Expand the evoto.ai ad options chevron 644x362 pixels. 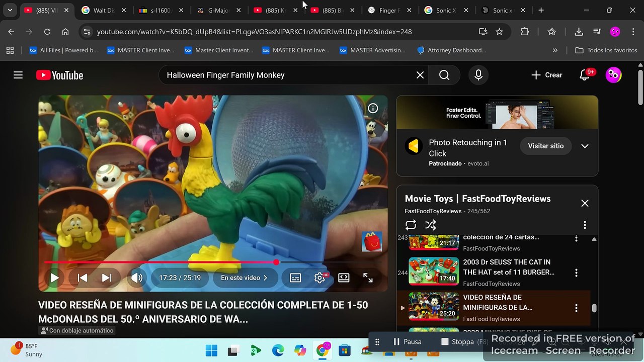[585, 146]
